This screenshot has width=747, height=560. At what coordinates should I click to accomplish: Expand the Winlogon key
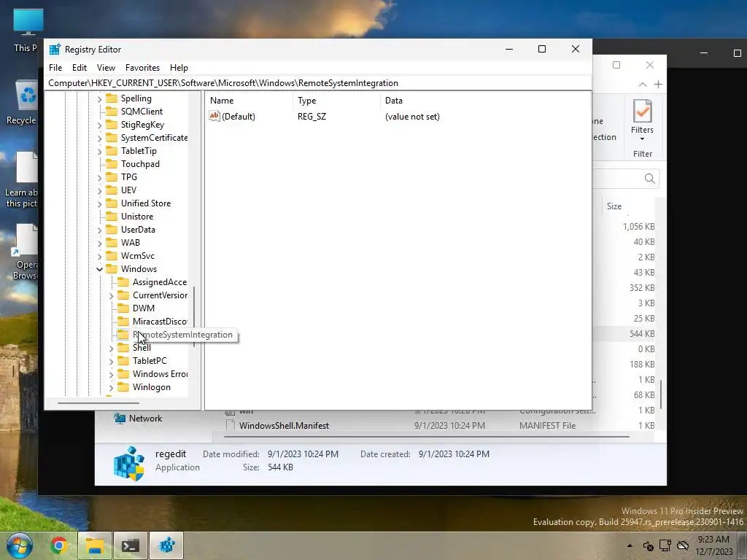tap(111, 388)
